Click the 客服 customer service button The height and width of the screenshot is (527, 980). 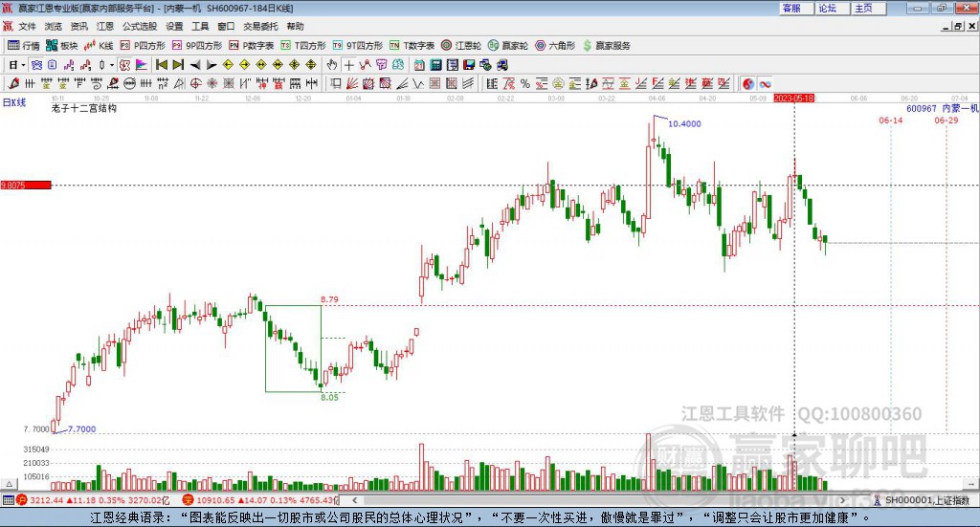click(x=796, y=8)
